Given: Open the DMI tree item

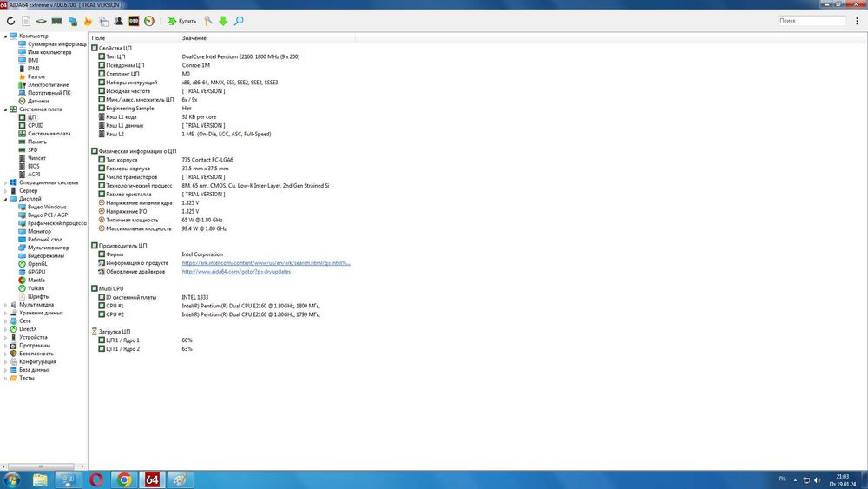Looking at the screenshot, I should click(x=33, y=60).
